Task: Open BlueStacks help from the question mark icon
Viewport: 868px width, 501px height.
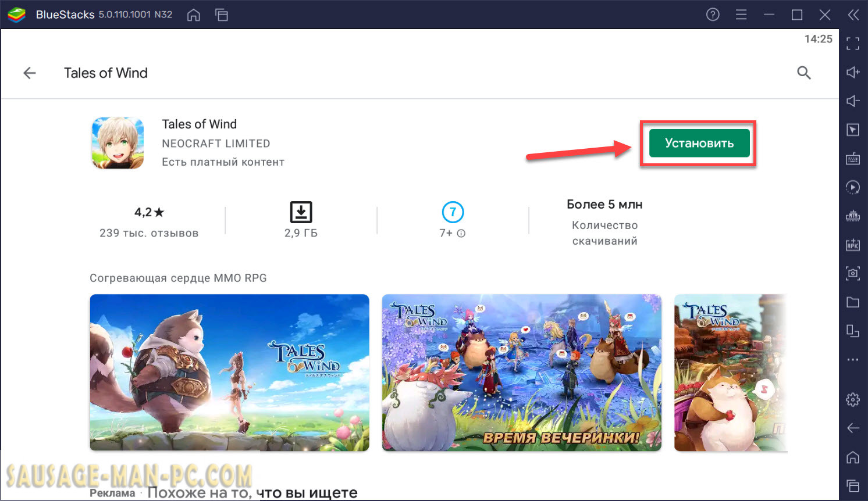Action: pyautogui.click(x=713, y=15)
